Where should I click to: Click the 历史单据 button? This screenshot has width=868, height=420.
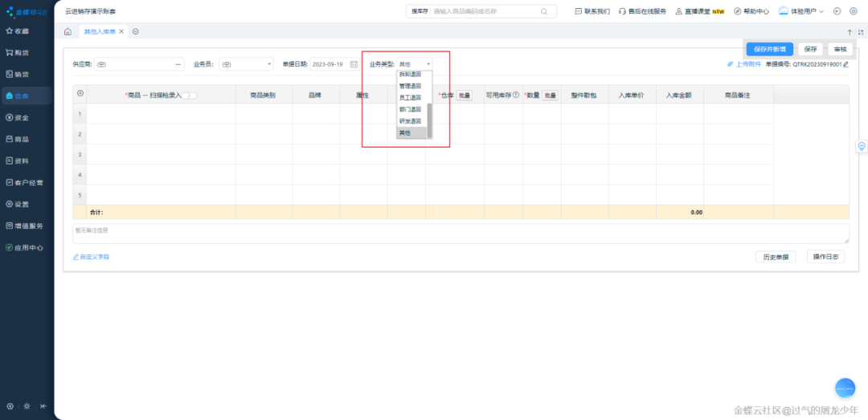coord(776,257)
